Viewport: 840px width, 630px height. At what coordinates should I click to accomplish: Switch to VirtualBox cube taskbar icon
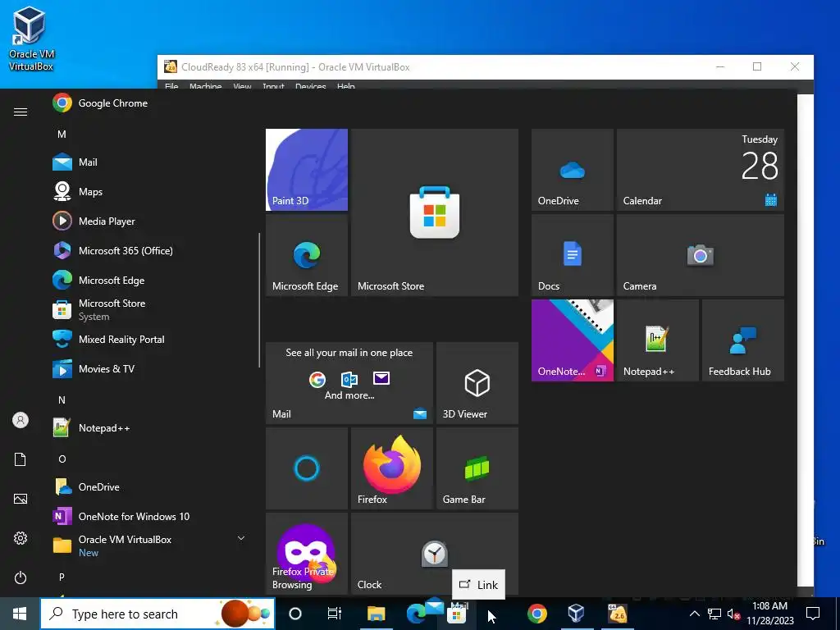coord(576,614)
